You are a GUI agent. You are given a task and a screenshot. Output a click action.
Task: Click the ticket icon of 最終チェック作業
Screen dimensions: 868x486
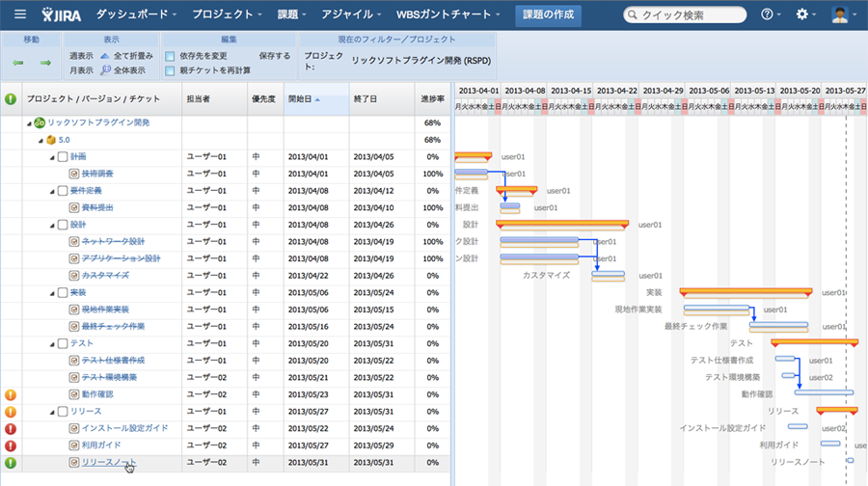click(x=74, y=327)
